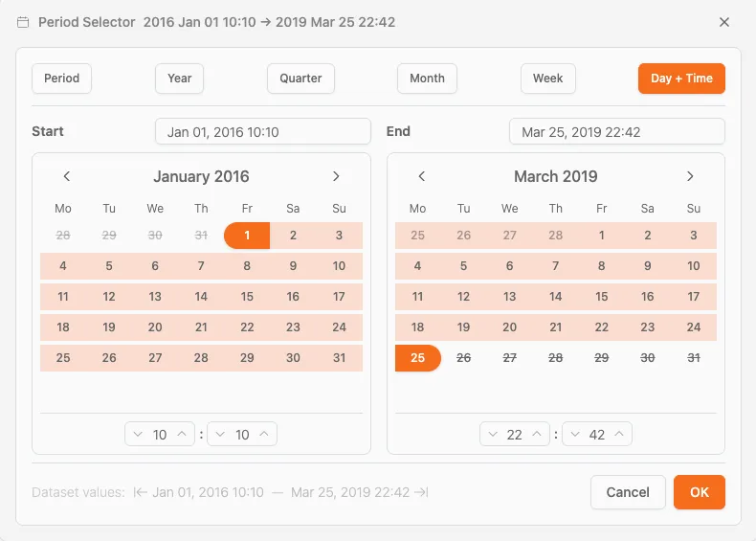Click the End date input field
This screenshot has width=756, height=541.
tap(616, 132)
